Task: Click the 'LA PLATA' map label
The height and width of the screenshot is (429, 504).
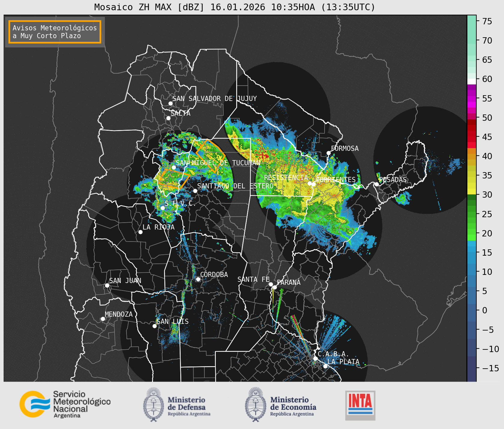Action: coord(343,362)
